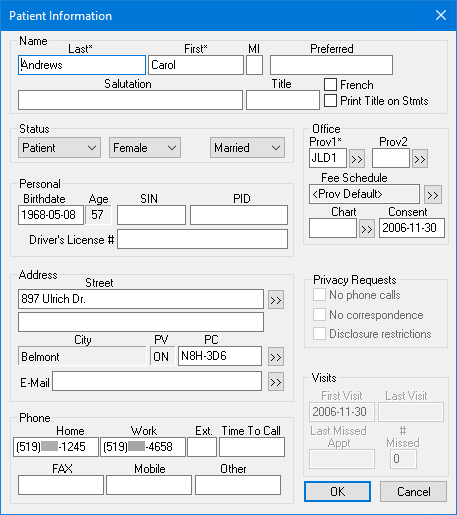Viewport: 457px width, 515px height.
Task: Click the >> button next to Chart
Action: [367, 229]
